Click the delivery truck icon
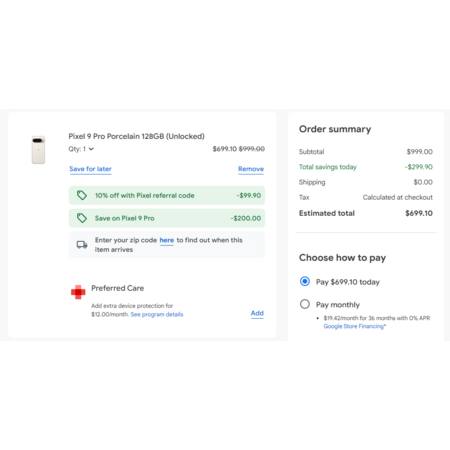 click(82, 245)
